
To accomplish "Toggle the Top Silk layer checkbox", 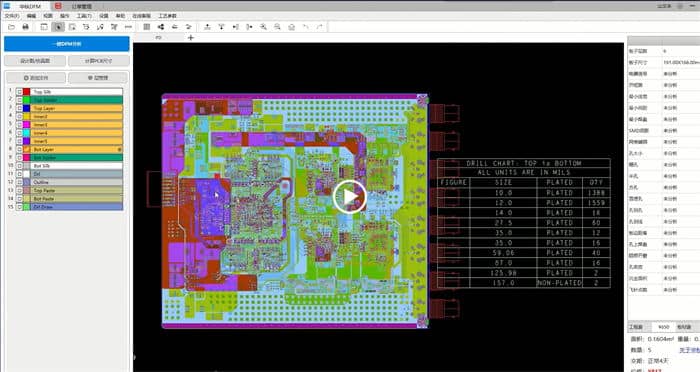I will pos(19,92).
